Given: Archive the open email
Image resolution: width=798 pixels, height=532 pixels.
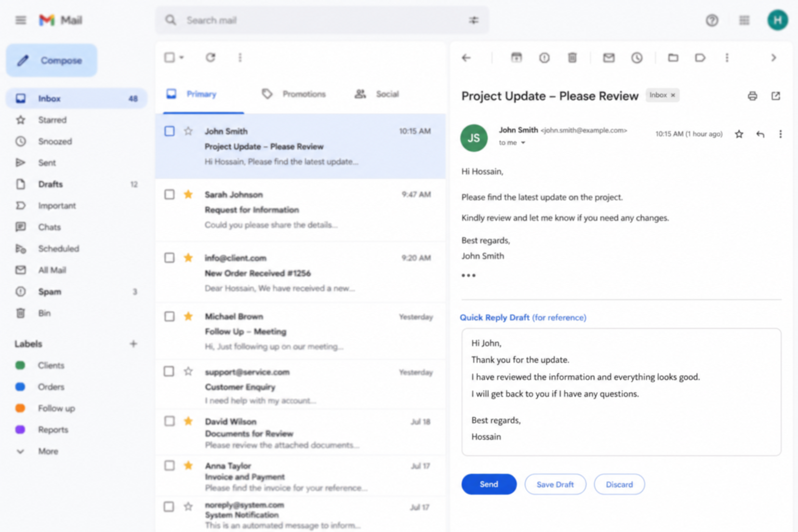Looking at the screenshot, I should (516, 58).
